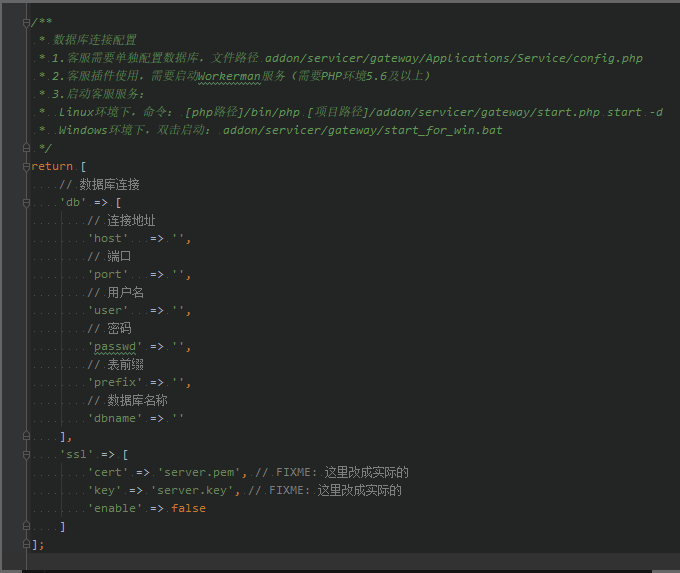Place cursor on the 'return' keyword
Image resolution: width=680 pixels, height=573 pixels.
[x=52, y=167]
